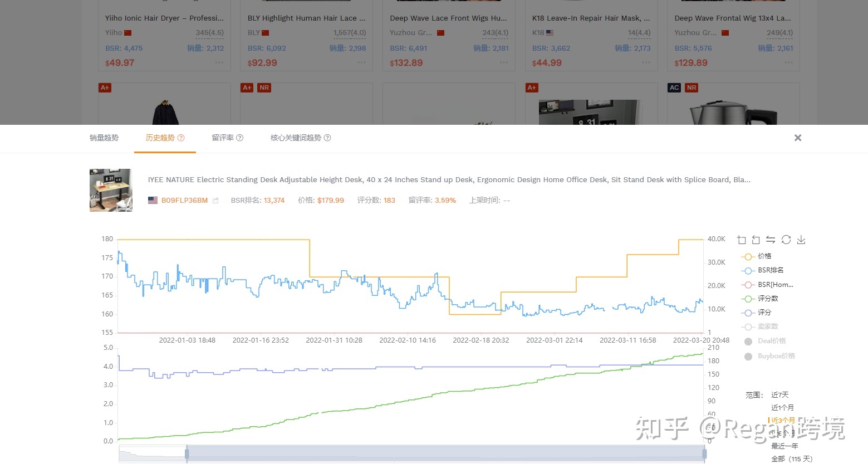
Task: Open more options on Yiiho hair dryer card
Action: click(x=219, y=62)
